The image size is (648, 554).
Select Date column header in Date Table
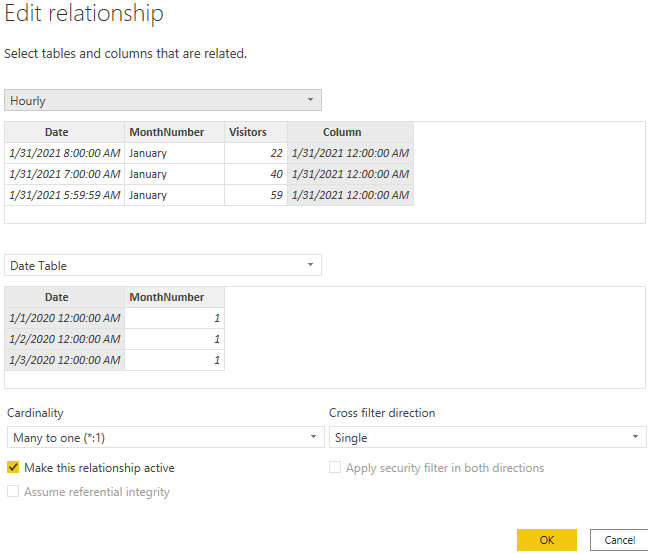[x=64, y=297]
